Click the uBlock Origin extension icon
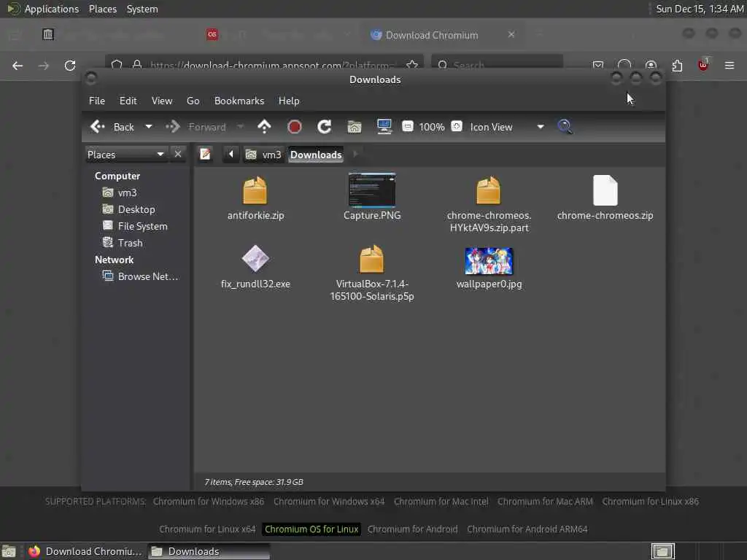This screenshot has width=747, height=560. point(703,65)
